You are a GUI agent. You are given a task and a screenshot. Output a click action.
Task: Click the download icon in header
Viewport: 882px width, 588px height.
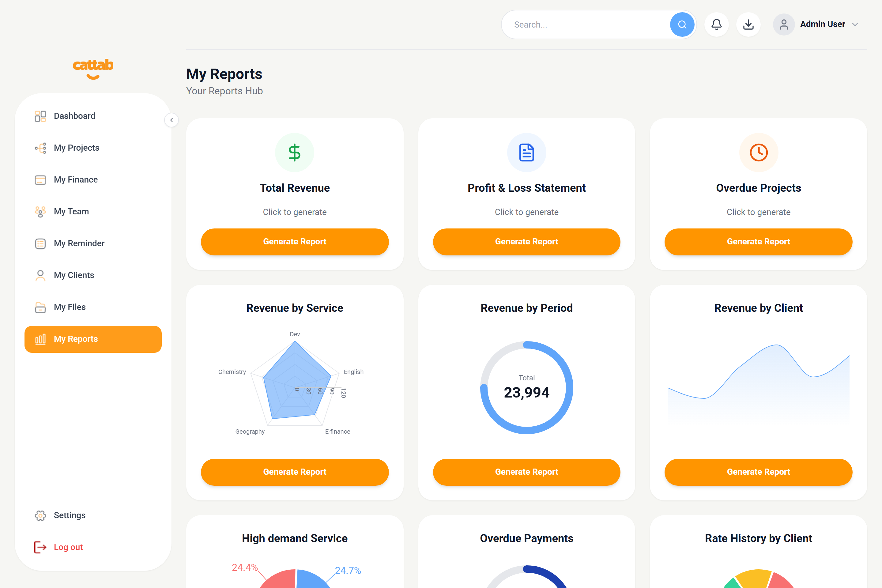[x=748, y=25]
